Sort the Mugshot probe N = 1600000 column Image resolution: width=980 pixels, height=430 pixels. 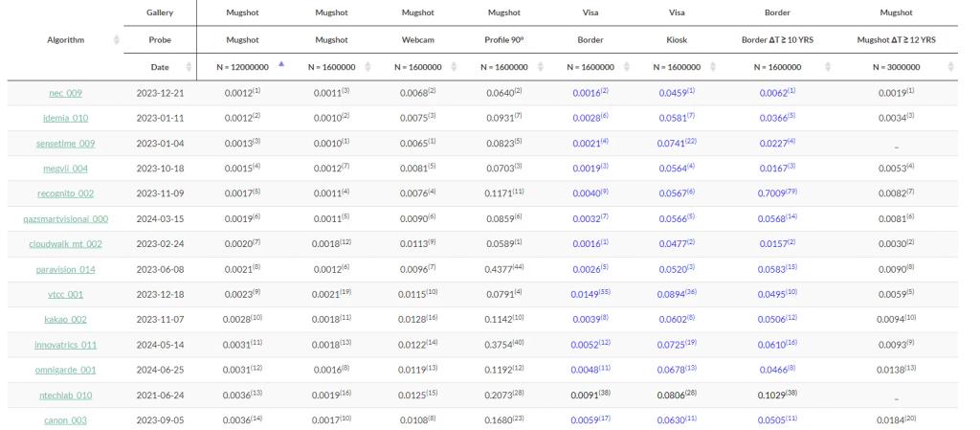[367, 67]
